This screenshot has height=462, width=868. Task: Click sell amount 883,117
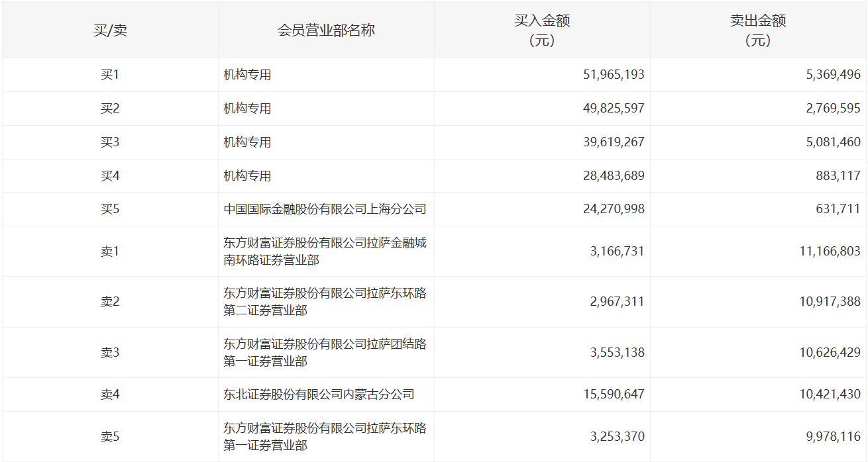tap(839, 176)
